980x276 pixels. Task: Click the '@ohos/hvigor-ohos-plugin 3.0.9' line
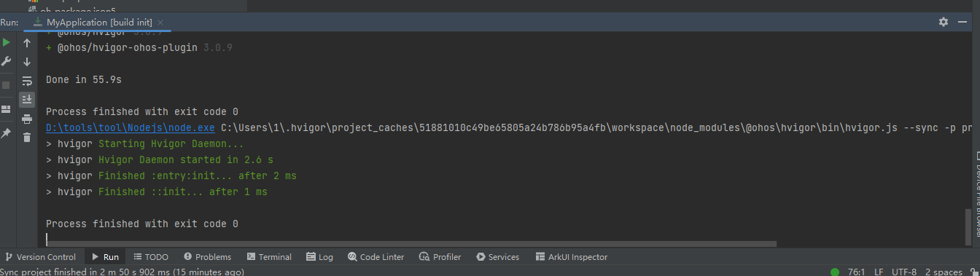tap(139, 47)
